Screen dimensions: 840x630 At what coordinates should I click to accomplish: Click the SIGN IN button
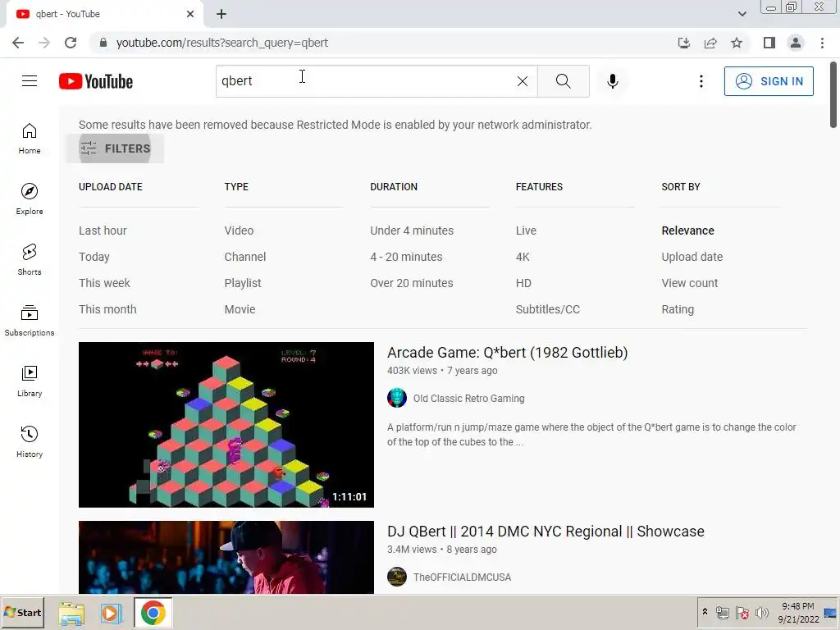point(769,81)
